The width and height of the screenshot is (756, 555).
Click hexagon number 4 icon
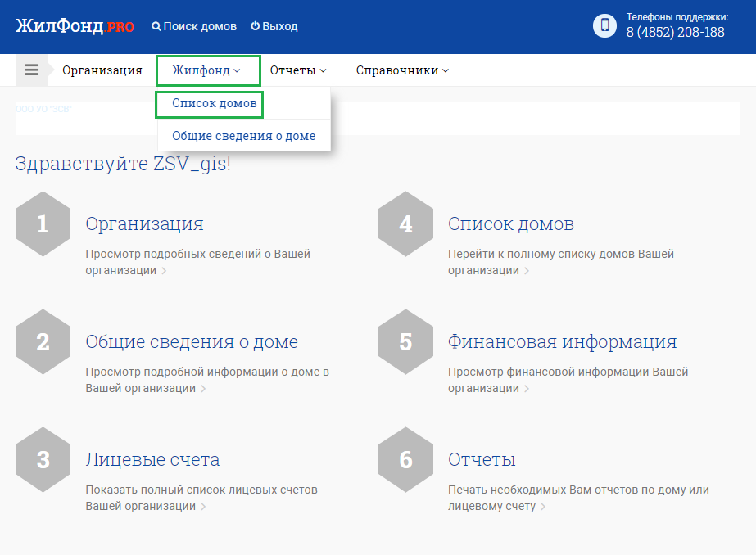click(405, 224)
